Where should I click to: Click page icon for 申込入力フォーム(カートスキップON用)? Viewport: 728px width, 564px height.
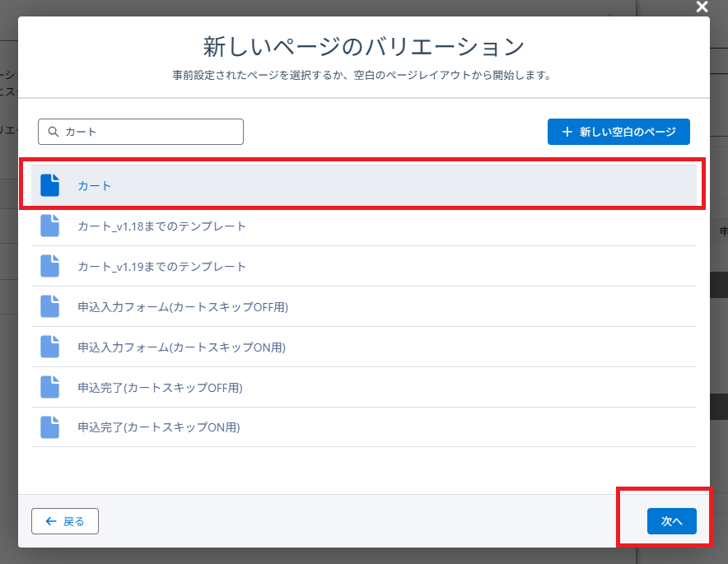50,347
